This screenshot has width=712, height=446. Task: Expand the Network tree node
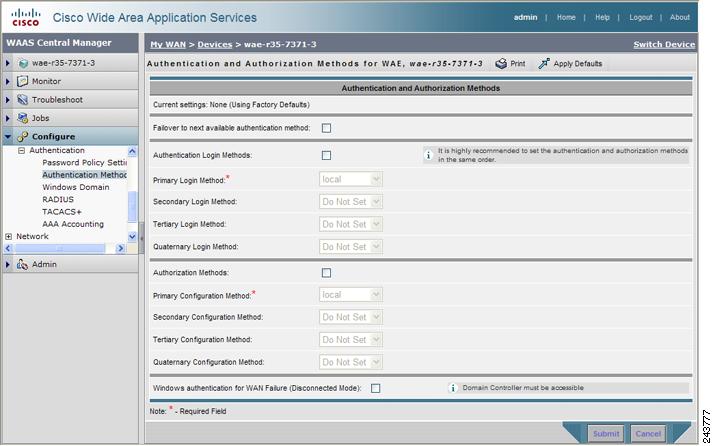point(8,237)
